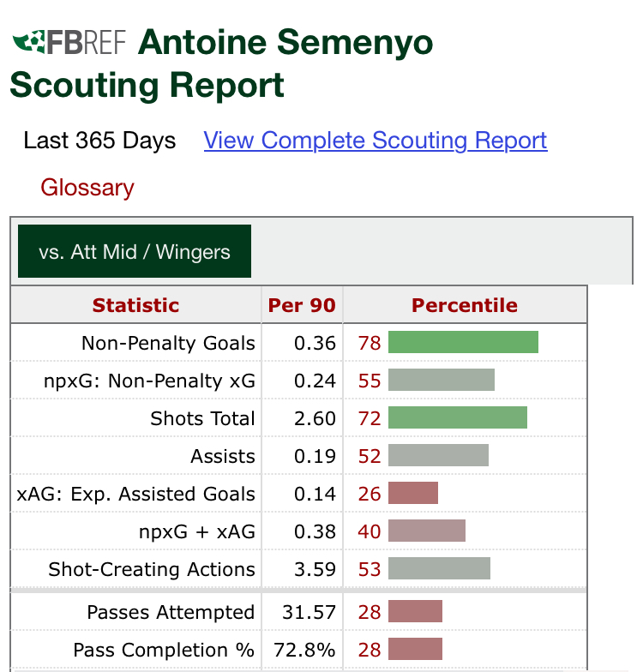Open the View Complete Scouting Report link

376,141
